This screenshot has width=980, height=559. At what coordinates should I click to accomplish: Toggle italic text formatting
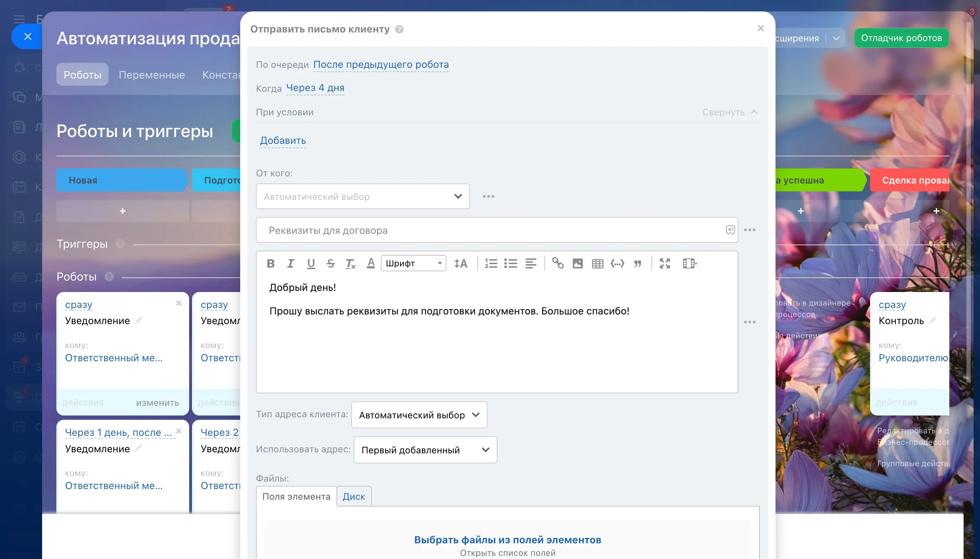point(291,263)
